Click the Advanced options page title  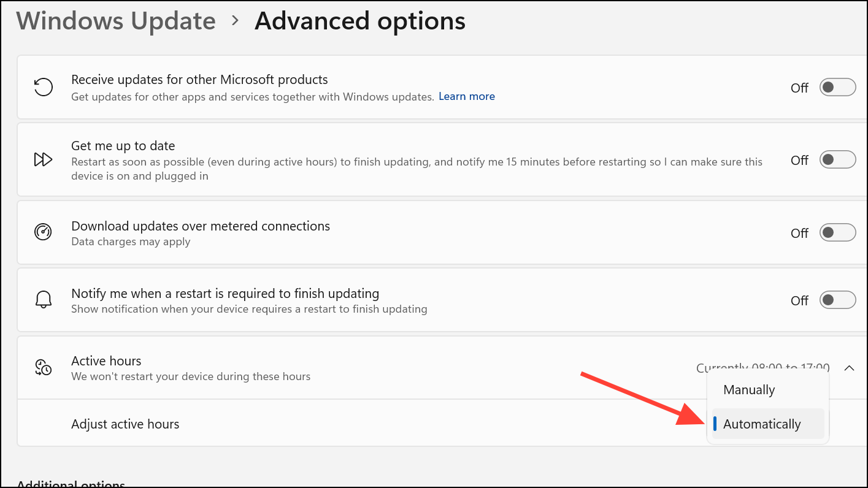coord(360,21)
